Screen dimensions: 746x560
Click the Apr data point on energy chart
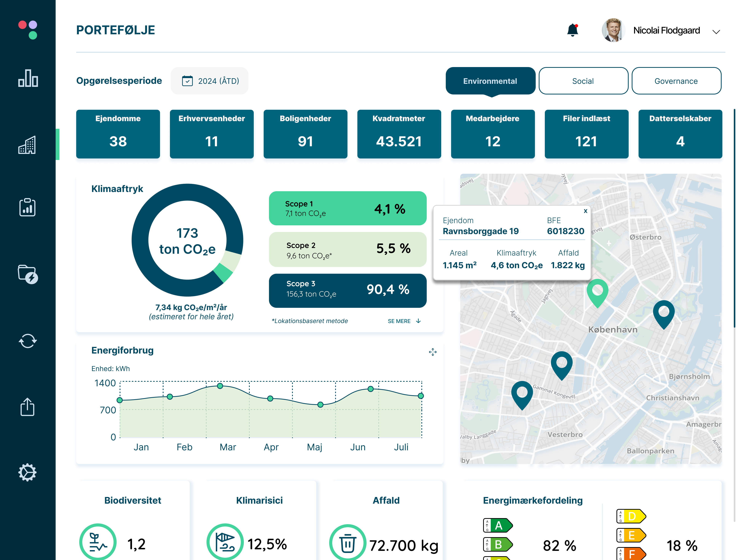tap(270, 398)
